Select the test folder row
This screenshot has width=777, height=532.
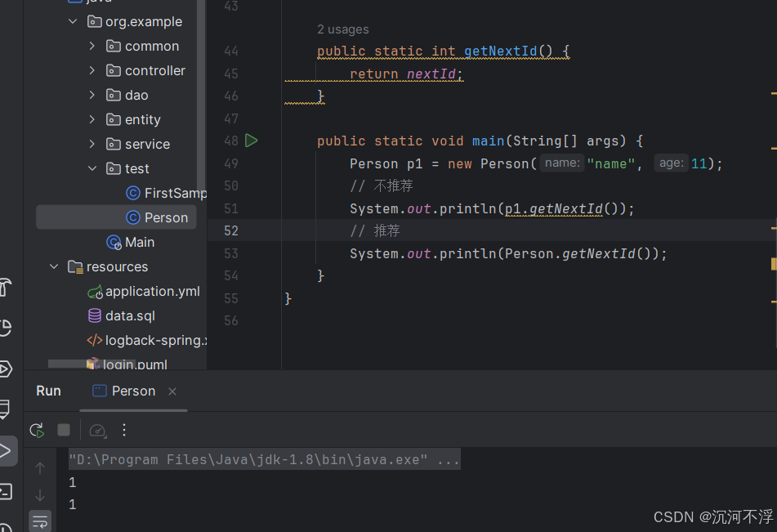tap(127, 168)
